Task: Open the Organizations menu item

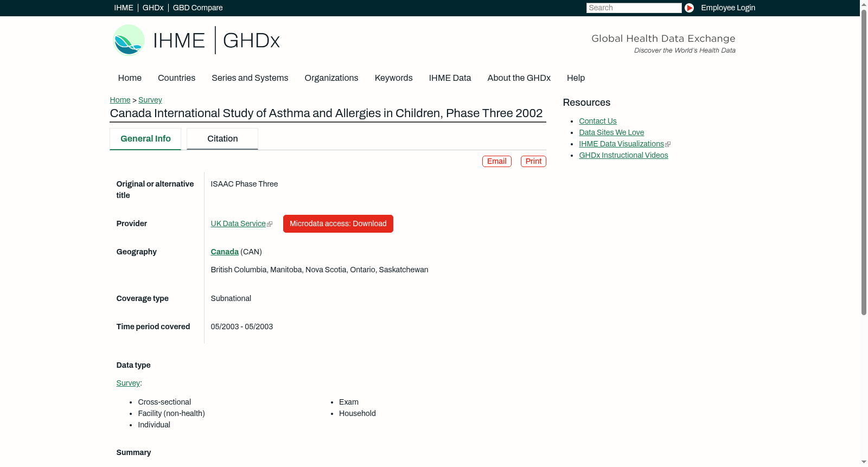Action: coord(331,78)
